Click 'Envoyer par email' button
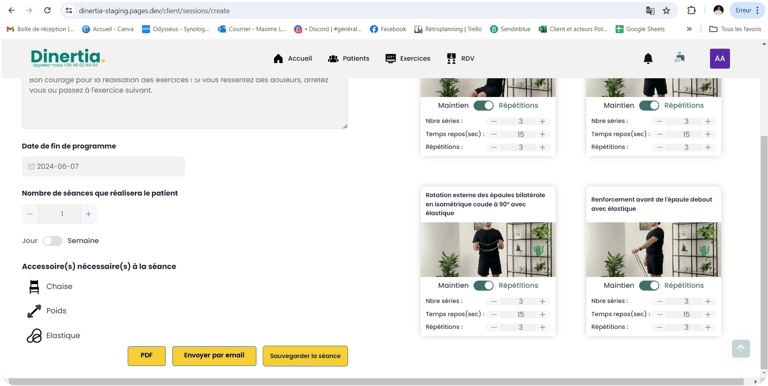This screenshot has width=768, height=386. point(214,356)
